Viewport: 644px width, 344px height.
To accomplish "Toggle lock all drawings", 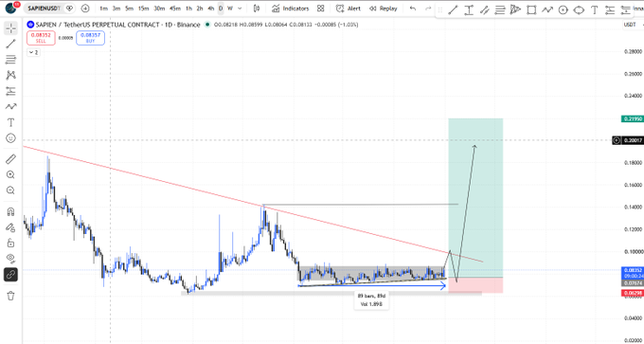I will click(10, 243).
